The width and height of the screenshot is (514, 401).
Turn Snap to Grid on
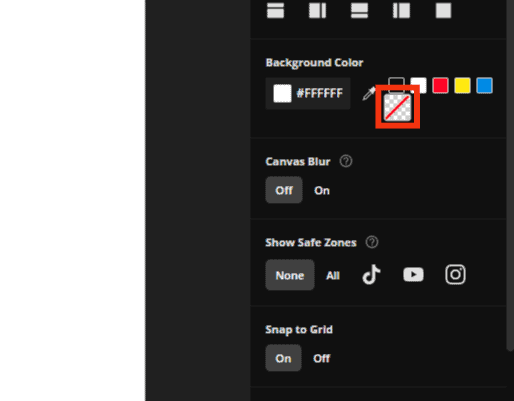[x=283, y=358]
